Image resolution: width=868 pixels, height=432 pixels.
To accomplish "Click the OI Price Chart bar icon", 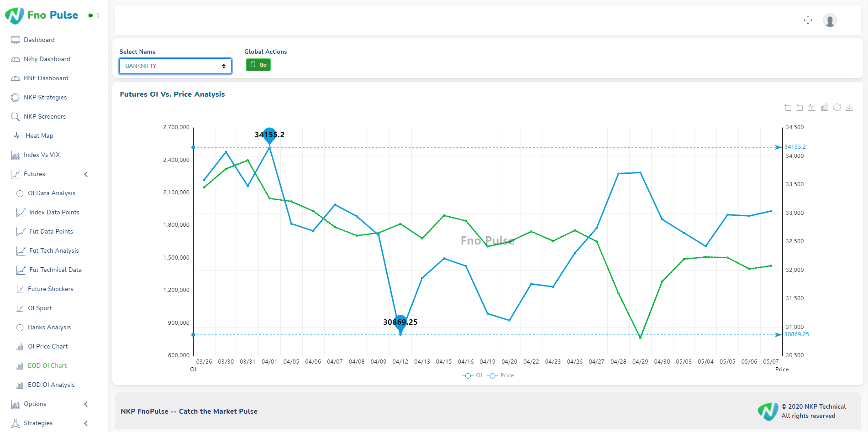I will tap(20, 347).
